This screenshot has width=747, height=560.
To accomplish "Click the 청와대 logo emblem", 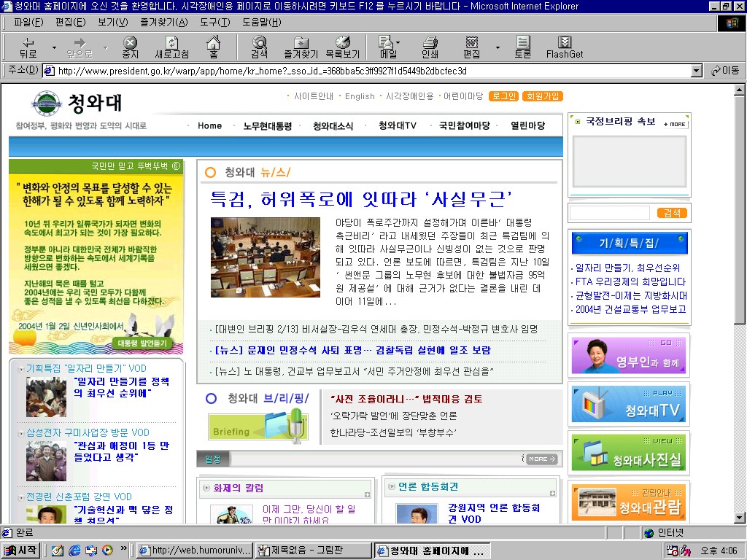I will (46, 103).
